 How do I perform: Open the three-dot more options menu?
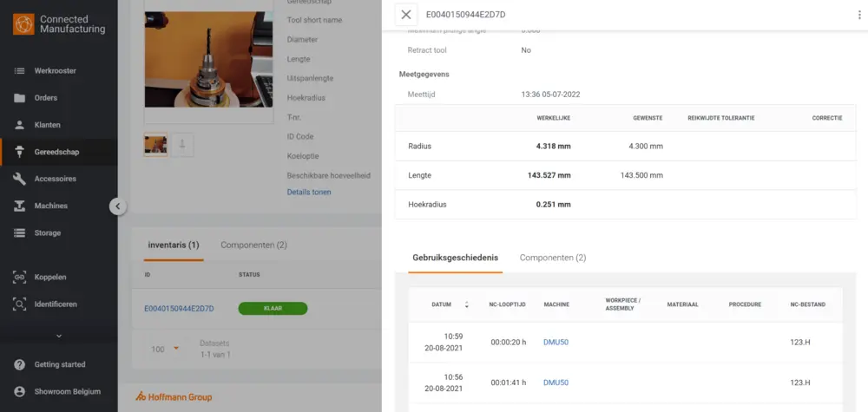point(859,15)
